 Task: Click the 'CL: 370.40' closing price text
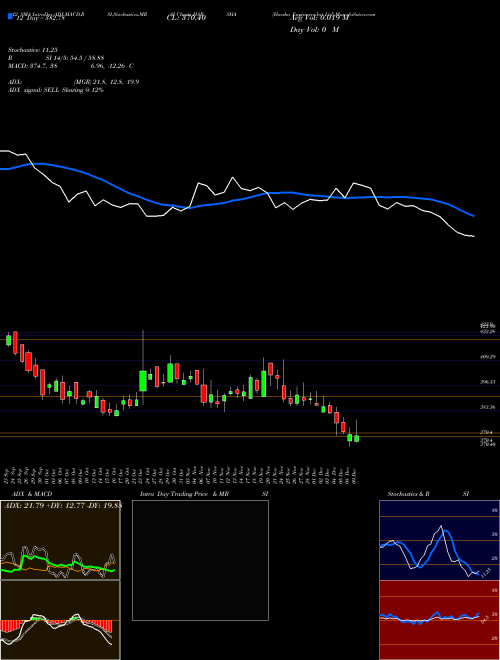pyautogui.click(x=186, y=18)
